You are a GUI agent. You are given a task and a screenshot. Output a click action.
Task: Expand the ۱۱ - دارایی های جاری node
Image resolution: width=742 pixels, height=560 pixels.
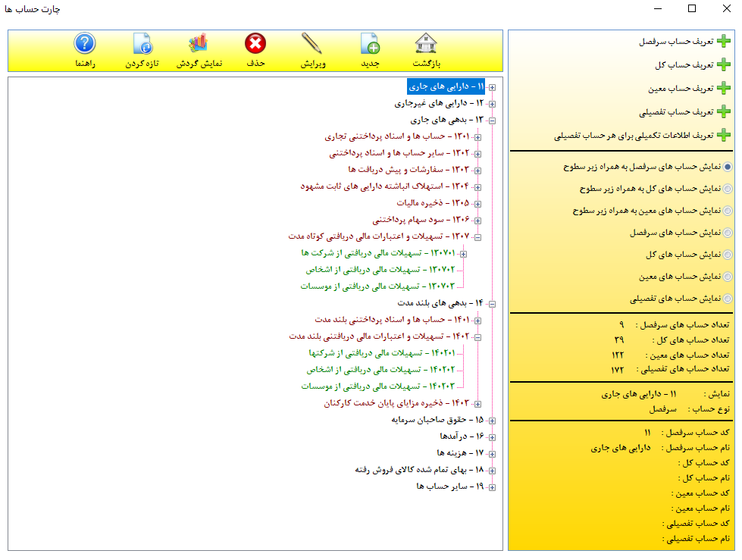pos(492,87)
